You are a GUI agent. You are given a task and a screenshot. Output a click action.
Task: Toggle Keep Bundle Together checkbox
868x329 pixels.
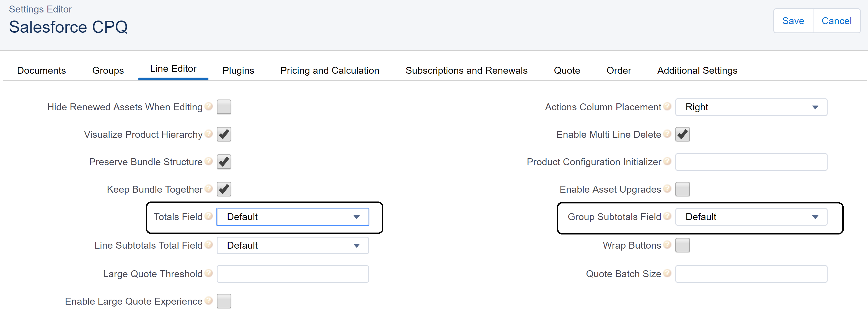tap(224, 189)
